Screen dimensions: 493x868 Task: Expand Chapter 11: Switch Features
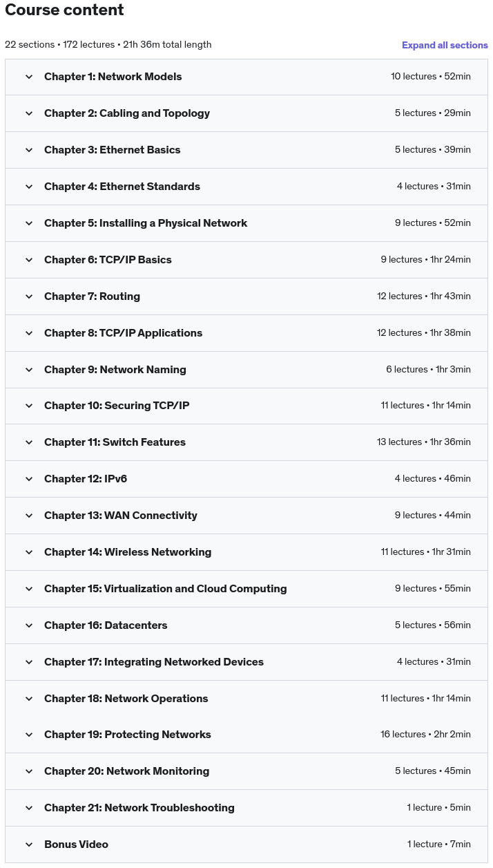246,442
